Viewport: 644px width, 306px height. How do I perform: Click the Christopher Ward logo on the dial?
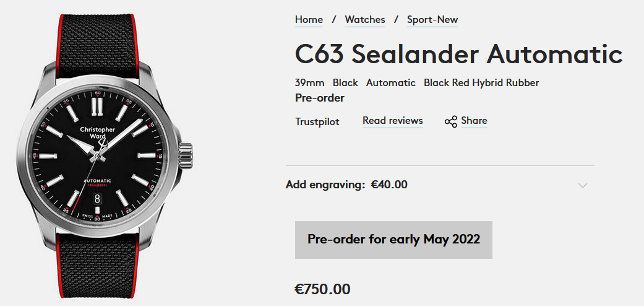point(97,133)
